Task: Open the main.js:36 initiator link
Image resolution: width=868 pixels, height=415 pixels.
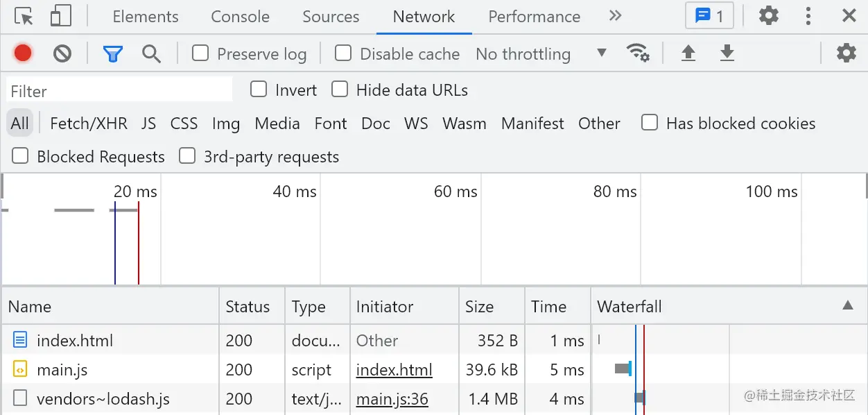Action: (x=392, y=399)
